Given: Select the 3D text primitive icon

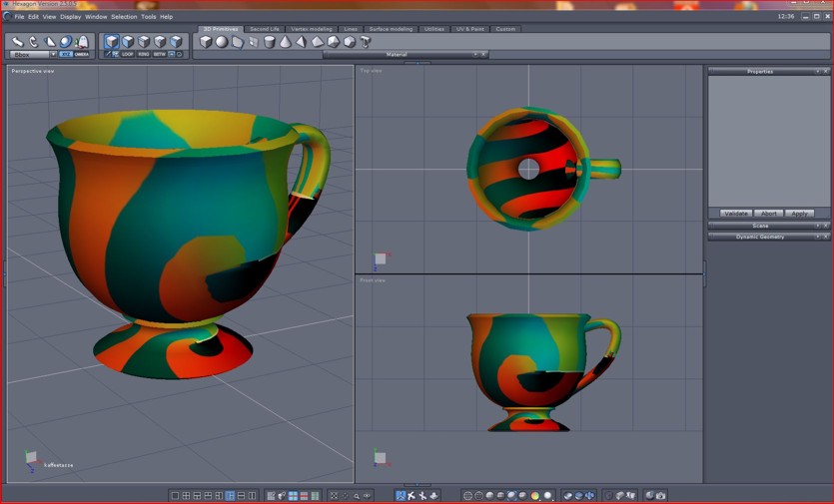Looking at the screenshot, I should coord(366,42).
